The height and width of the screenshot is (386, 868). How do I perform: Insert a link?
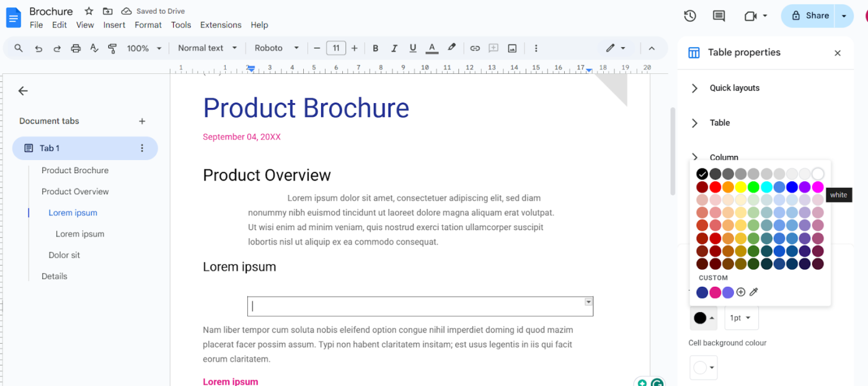tap(475, 48)
